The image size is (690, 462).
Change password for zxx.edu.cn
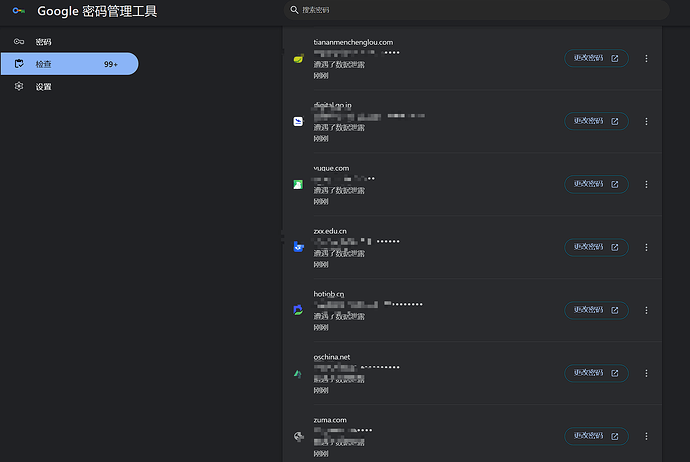tap(596, 247)
